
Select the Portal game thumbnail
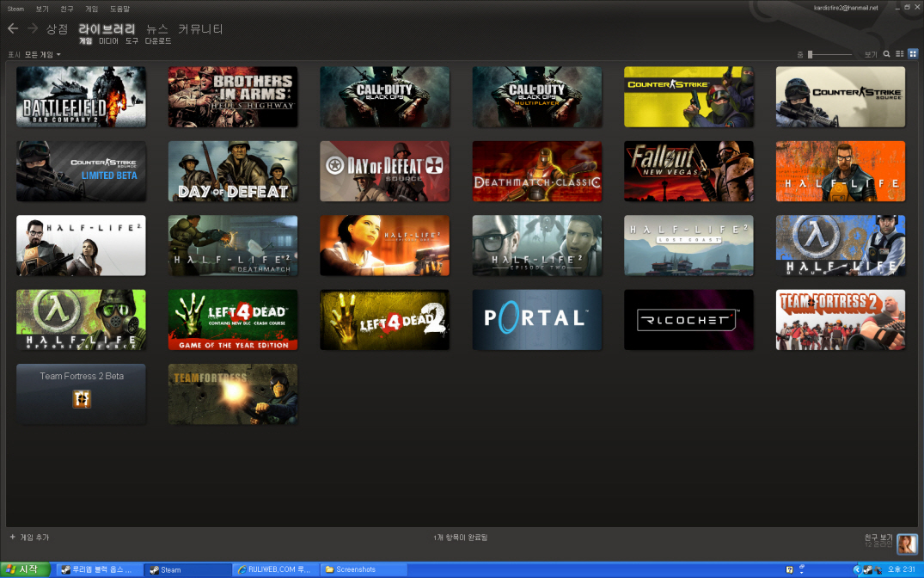pos(537,319)
